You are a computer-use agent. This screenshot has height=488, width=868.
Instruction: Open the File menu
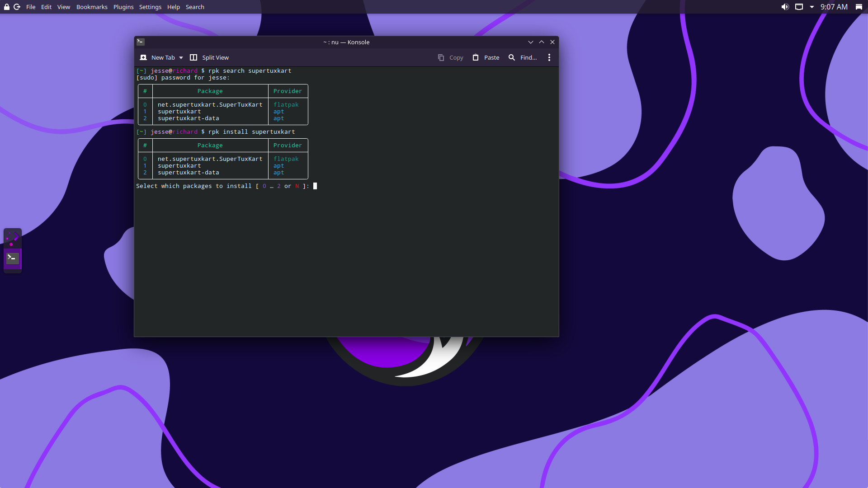click(x=31, y=7)
